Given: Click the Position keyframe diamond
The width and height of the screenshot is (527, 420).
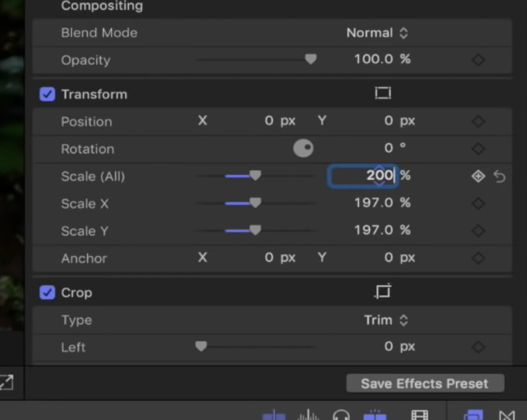Looking at the screenshot, I should click(478, 122).
